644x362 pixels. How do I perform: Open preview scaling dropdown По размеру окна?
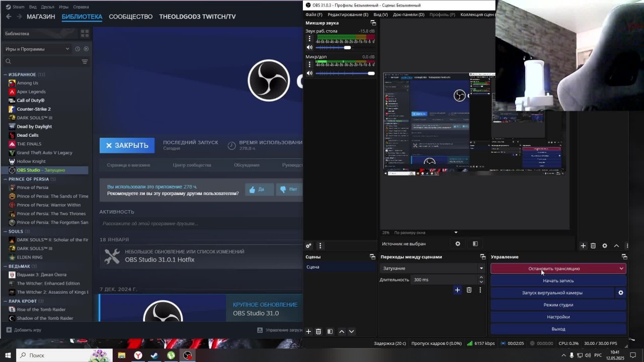pos(426,233)
